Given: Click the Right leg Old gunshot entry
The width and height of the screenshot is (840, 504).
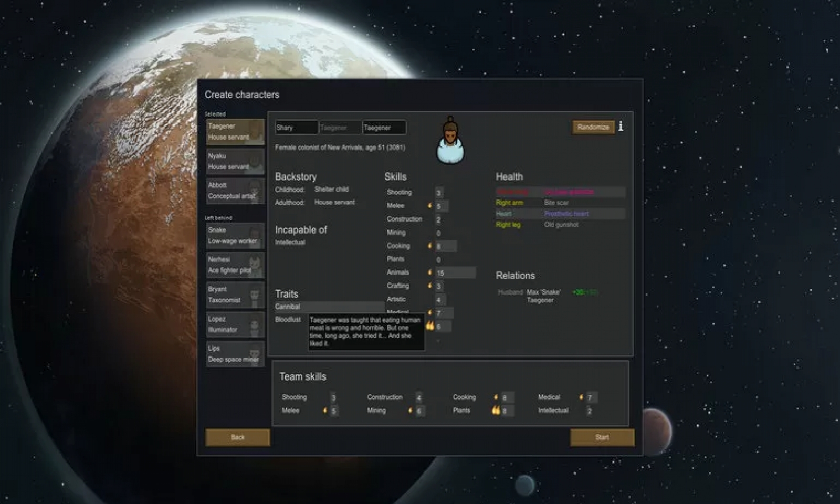Looking at the screenshot, I should pyautogui.click(x=560, y=225).
